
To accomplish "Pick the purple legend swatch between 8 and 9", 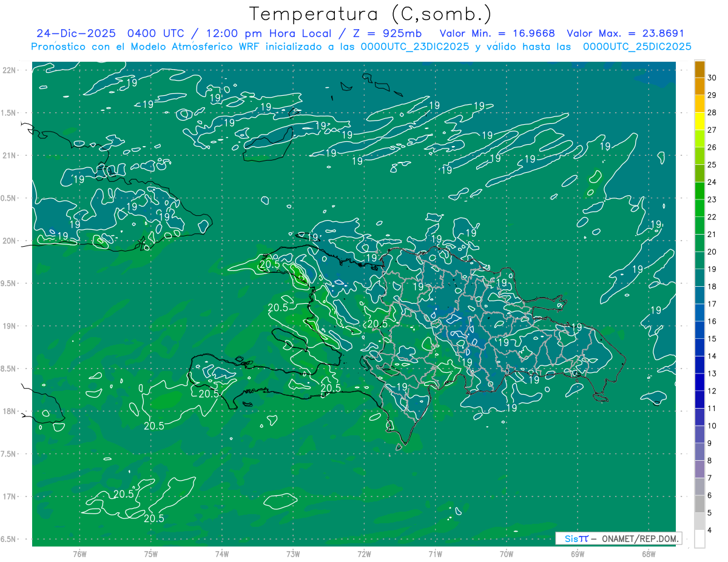I will coord(699,452).
